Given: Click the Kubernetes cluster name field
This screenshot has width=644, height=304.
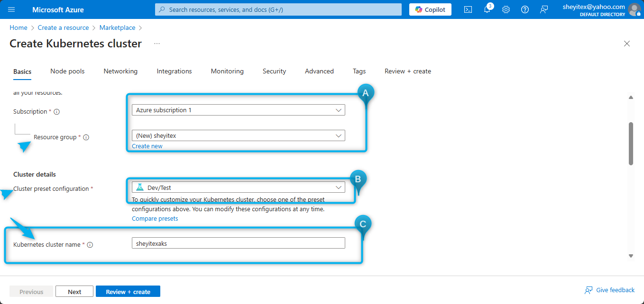Looking at the screenshot, I should click(x=239, y=243).
